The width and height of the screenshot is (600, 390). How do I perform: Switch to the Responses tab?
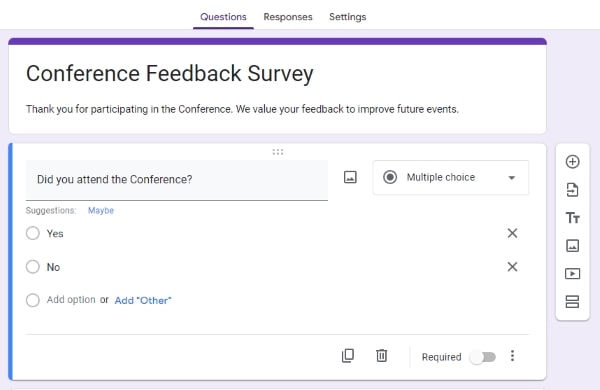(x=288, y=17)
